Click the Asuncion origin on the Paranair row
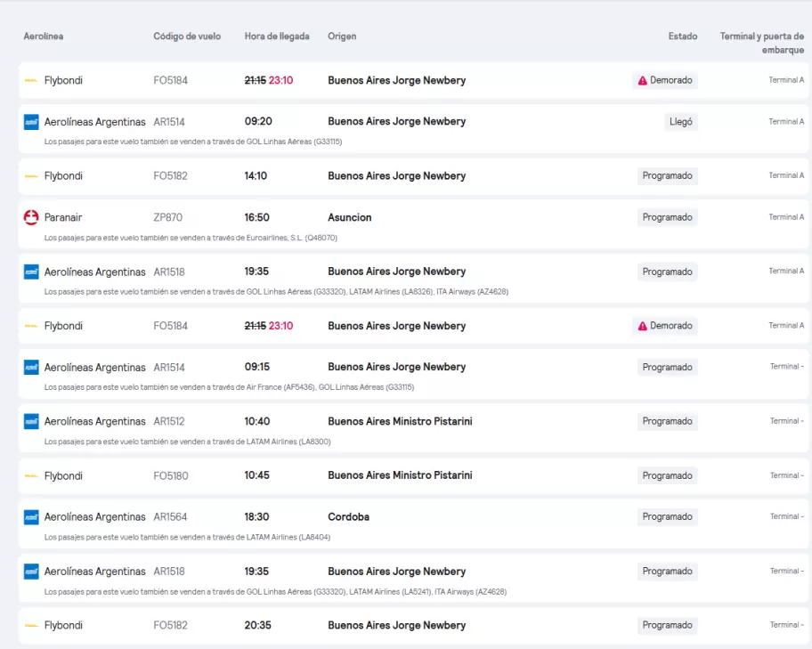The image size is (812, 649). pyautogui.click(x=350, y=217)
